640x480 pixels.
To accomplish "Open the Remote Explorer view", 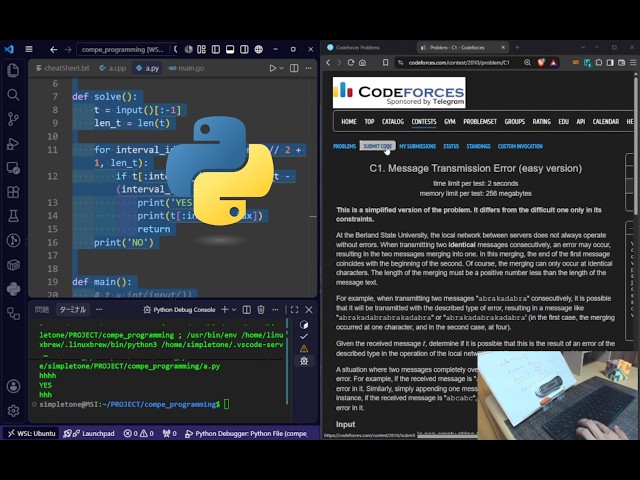I will coord(13,168).
